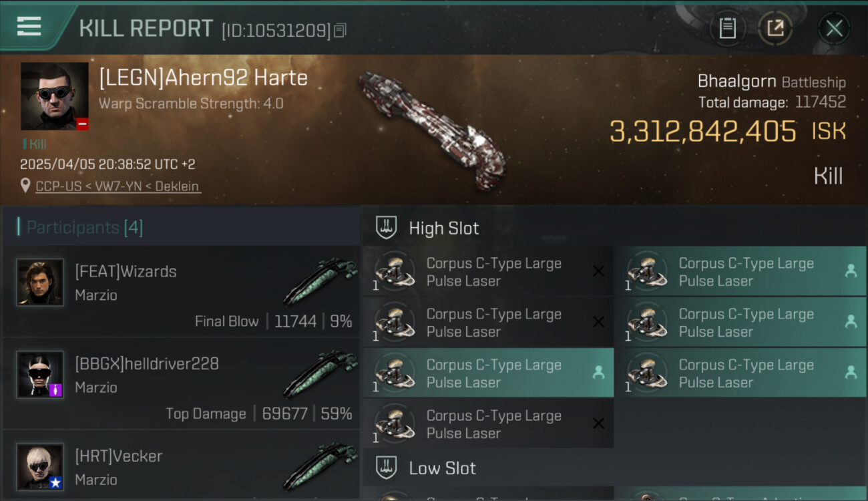868x501 pixels.
Task: Click the destroyed X mark on first pulse laser
Action: pyautogui.click(x=598, y=271)
